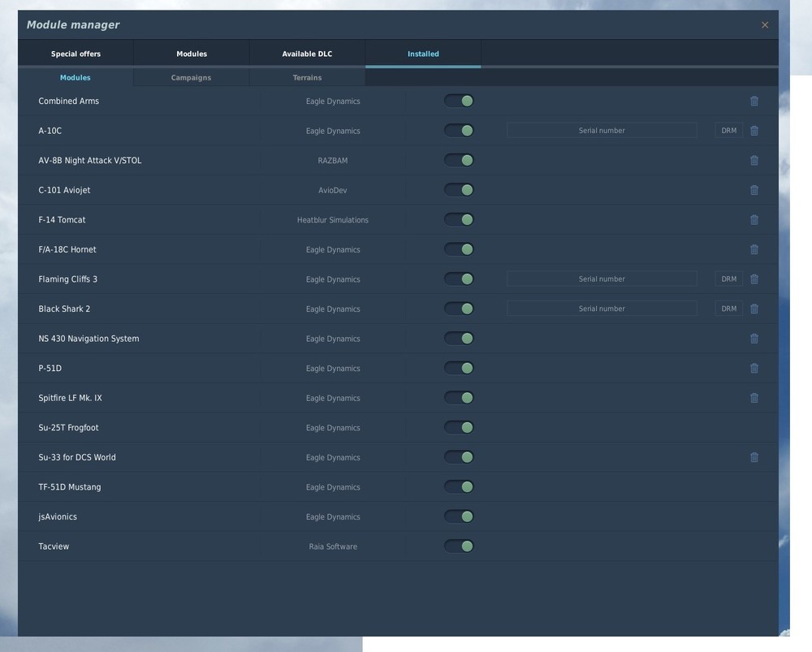
Task: Click the trash icon for A-10C
Action: click(754, 131)
